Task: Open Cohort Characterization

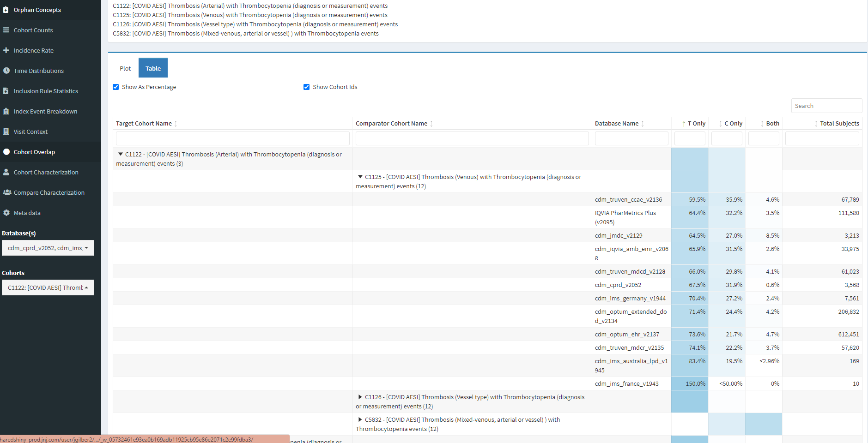Action: click(46, 172)
